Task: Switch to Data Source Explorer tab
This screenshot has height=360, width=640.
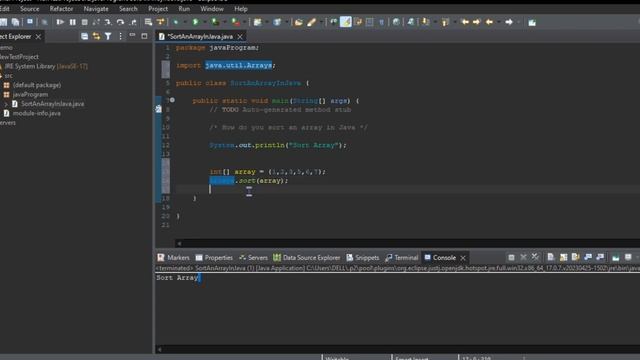Action: pos(306,258)
